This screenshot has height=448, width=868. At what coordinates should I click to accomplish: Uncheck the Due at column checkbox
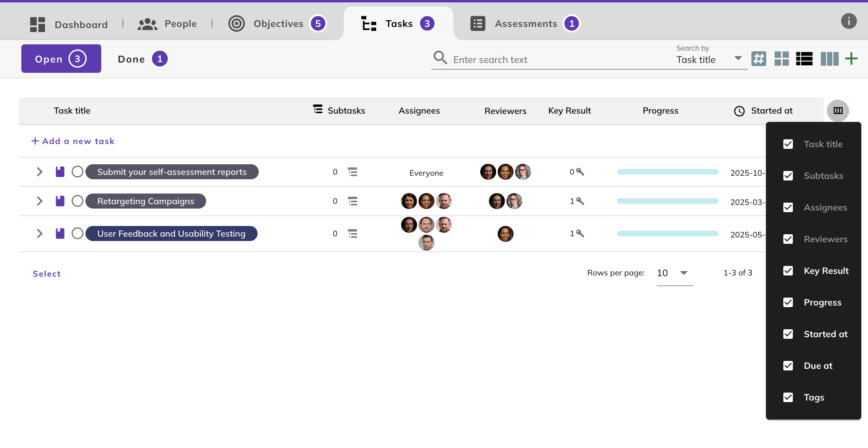click(x=788, y=366)
